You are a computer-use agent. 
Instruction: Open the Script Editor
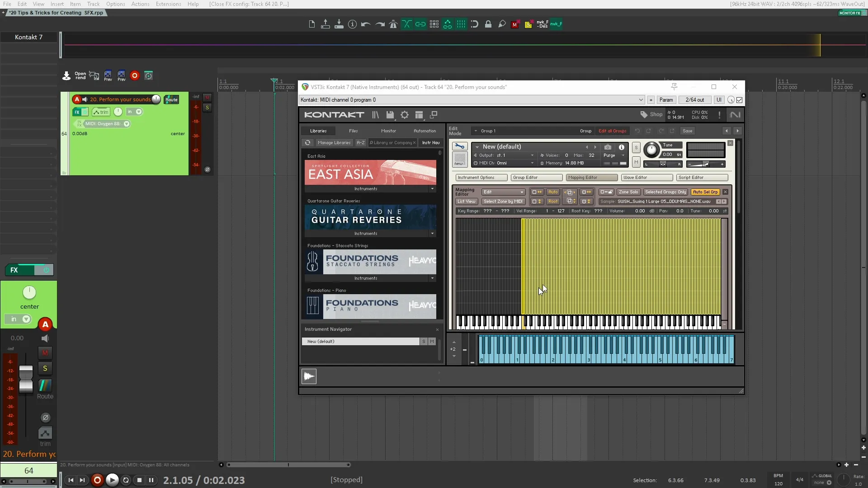[702, 178]
